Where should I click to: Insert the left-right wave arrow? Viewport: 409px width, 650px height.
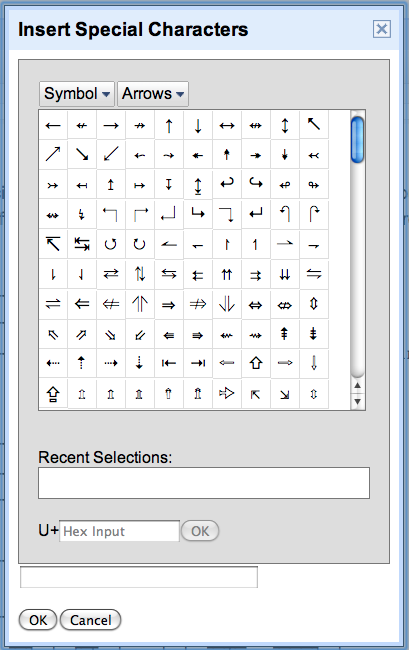[x=53, y=214]
